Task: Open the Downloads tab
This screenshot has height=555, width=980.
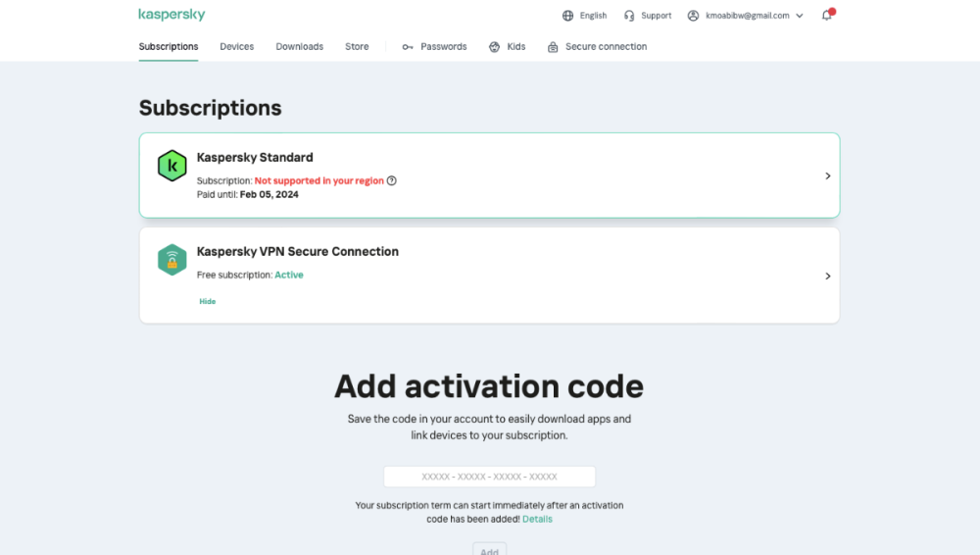Action: click(x=299, y=47)
